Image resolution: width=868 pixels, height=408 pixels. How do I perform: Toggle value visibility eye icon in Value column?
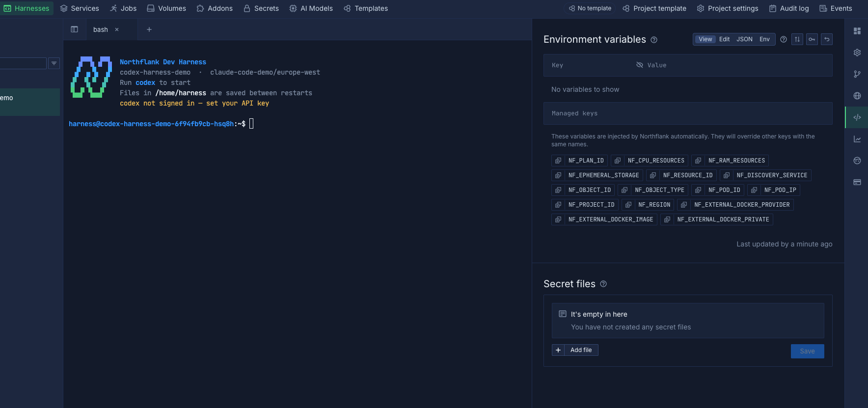640,65
